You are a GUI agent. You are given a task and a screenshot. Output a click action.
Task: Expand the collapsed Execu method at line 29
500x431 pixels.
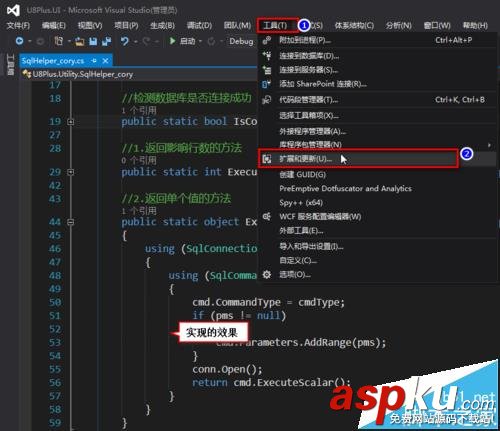70,172
